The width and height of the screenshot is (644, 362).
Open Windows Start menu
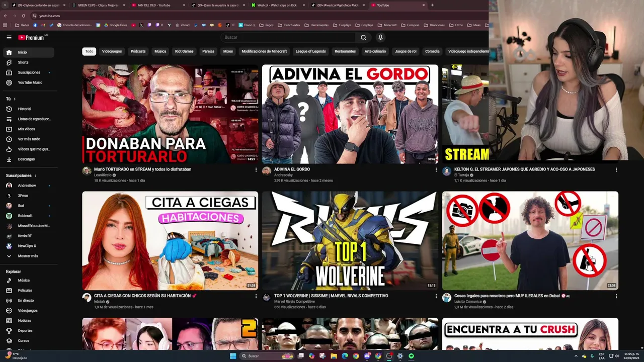(x=233, y=356)
